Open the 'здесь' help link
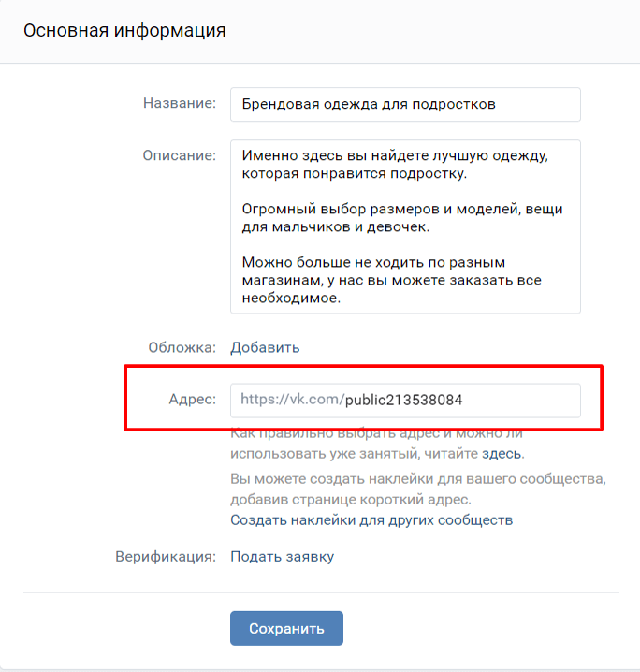The image size is (640, 672). point(502,453)
